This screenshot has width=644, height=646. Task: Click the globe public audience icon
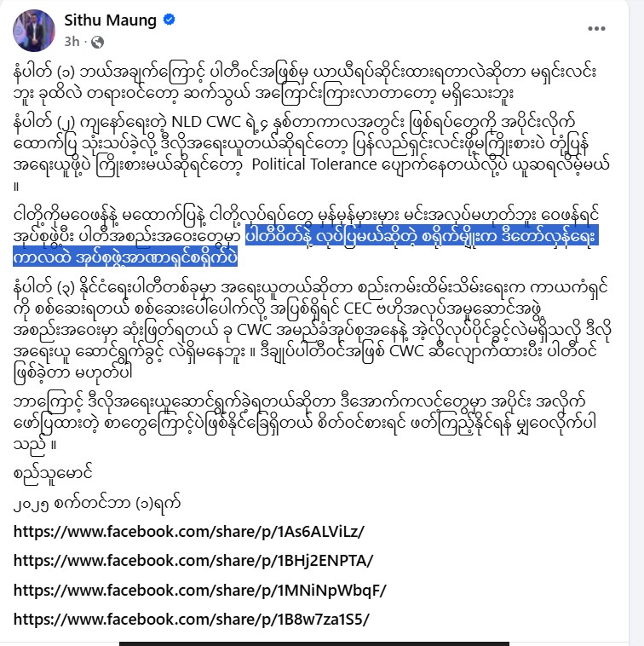97,42
